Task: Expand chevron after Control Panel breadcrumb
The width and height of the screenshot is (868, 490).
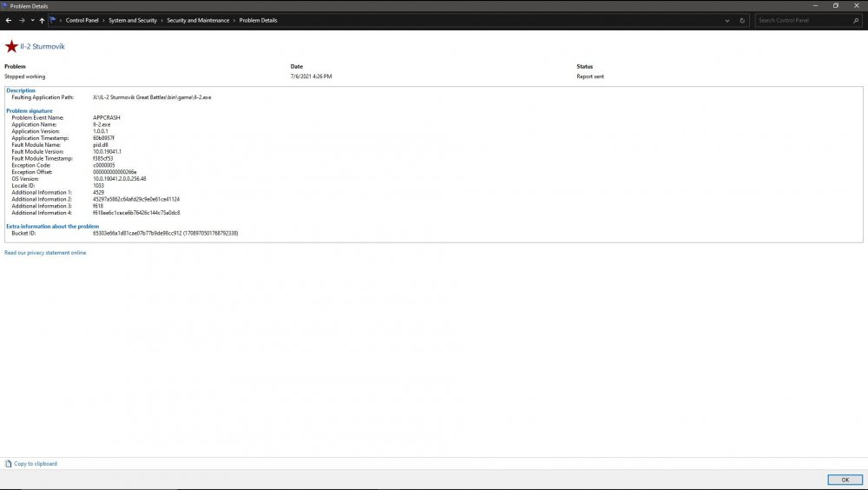Action: click(103, 20)
